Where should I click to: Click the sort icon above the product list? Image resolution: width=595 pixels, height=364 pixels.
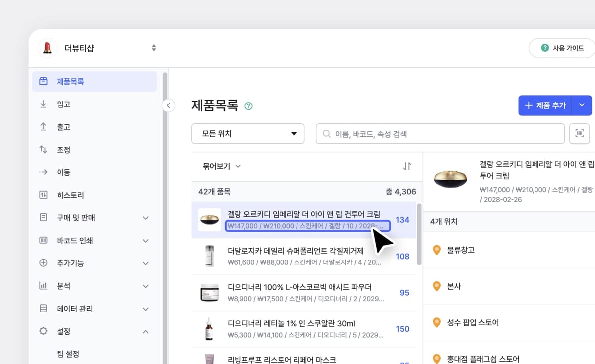coord(407,166)
